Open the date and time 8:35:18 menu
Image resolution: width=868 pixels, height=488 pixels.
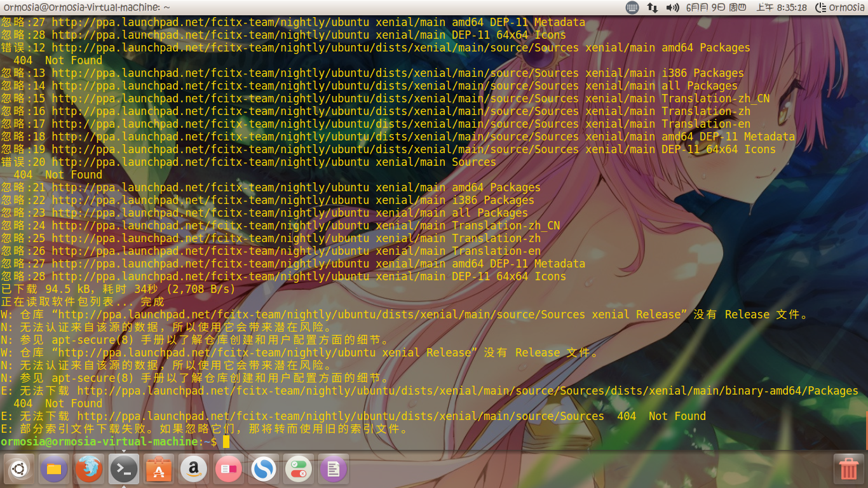(x=747, y=8)
